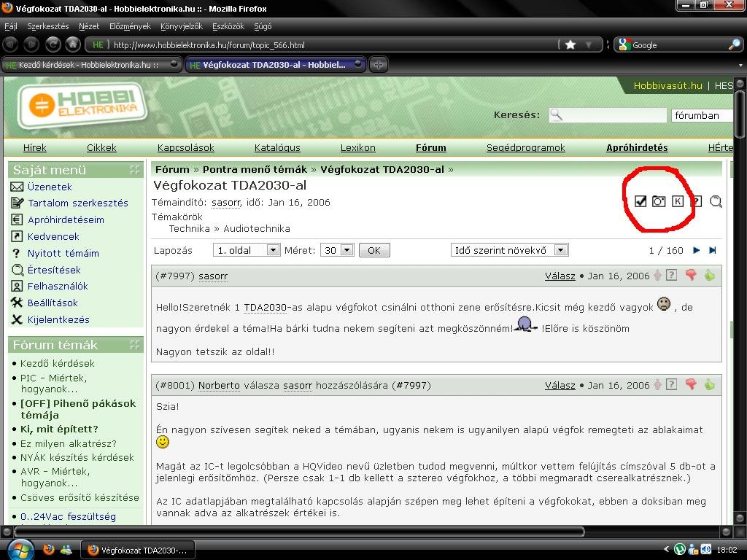
Task: Click the checkmark icon beside the topic title
Action: (x=640, y=201)
